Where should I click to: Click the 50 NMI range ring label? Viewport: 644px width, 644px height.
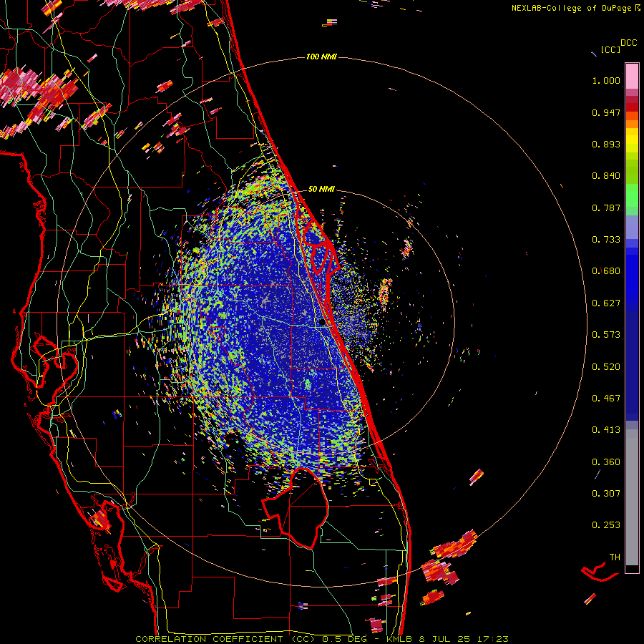(321, 189)
